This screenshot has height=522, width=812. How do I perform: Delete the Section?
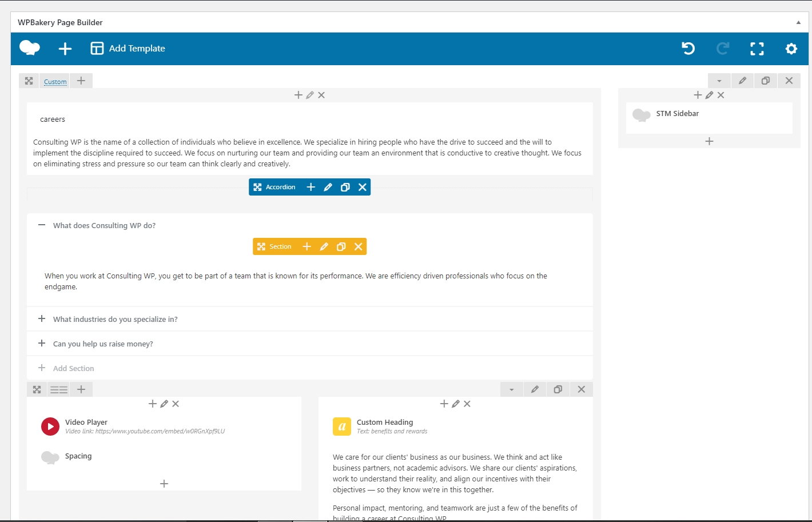pos(359,246)
